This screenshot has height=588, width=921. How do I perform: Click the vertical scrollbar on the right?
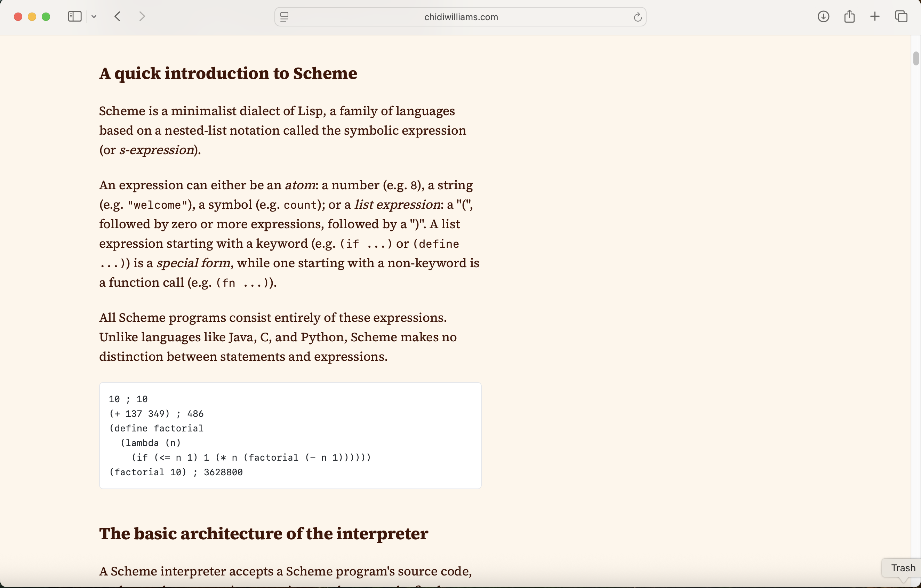[x=916, y=58]
